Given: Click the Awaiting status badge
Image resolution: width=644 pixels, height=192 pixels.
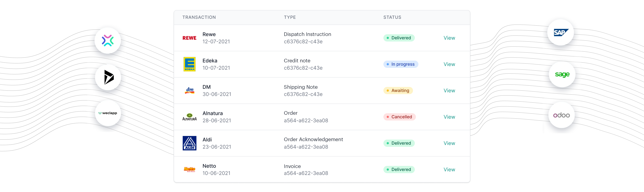Looking at the screenshot, I should click(398, 90).
